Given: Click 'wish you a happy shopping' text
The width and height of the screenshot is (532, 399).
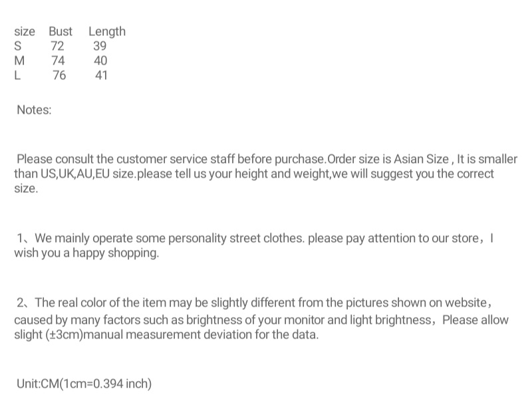Looking at the screenshot, I should (86, 253).
